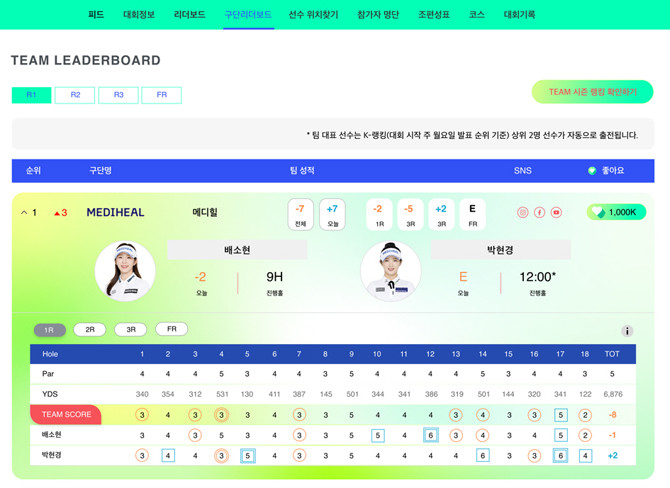Click TEAM 시즌 랭킹 확인하기 button

pos(592,92)
